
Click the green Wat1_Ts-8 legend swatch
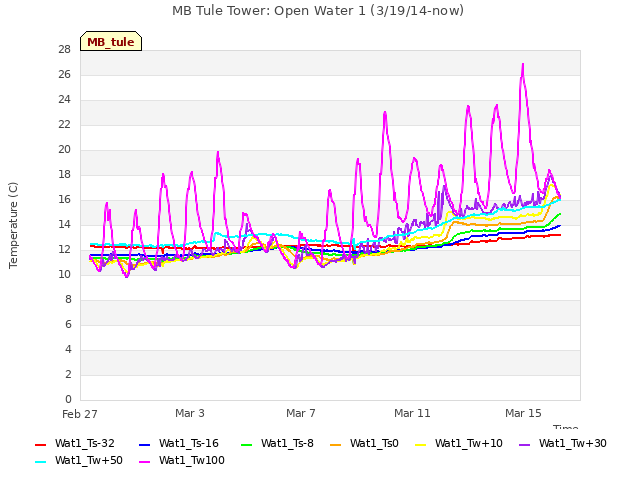tap(247, 445)
